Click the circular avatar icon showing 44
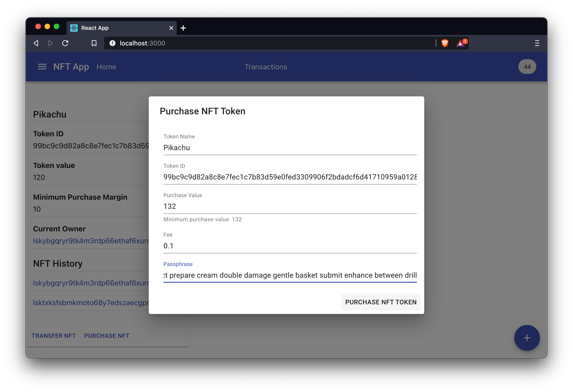This screenshot has width=573, height=392. point(527,67)
